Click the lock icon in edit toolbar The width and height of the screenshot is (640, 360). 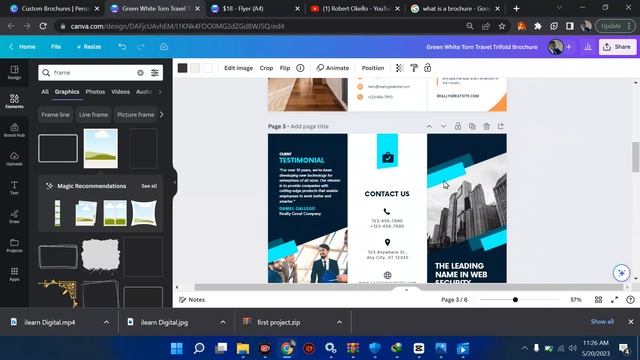coord(427,68)
